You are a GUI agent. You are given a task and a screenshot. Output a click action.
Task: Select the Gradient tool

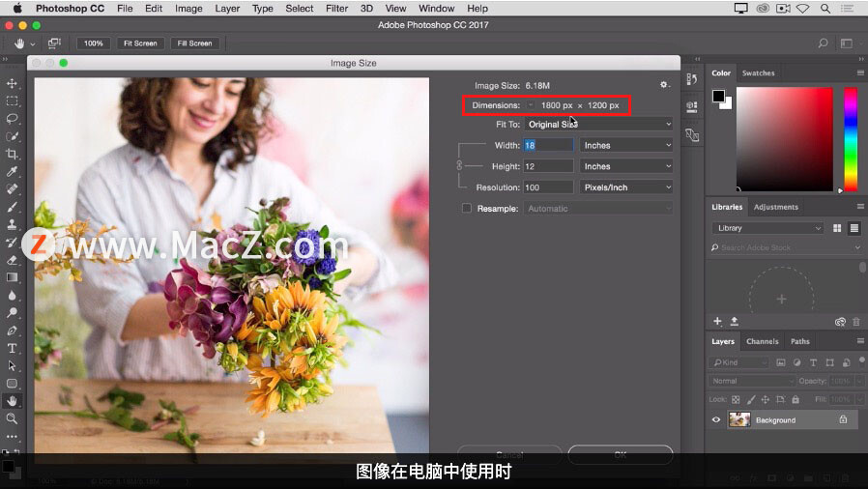point(12,277)
